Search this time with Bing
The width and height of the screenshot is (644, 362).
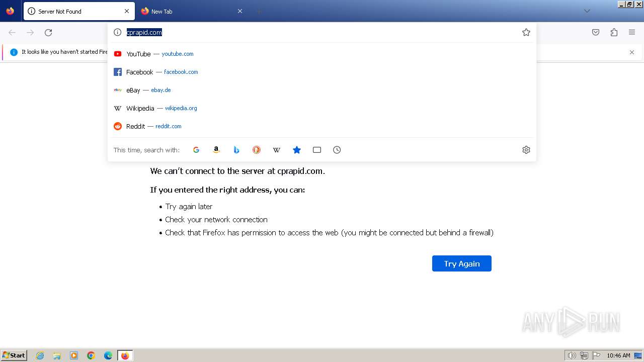(x=236, y=150)
